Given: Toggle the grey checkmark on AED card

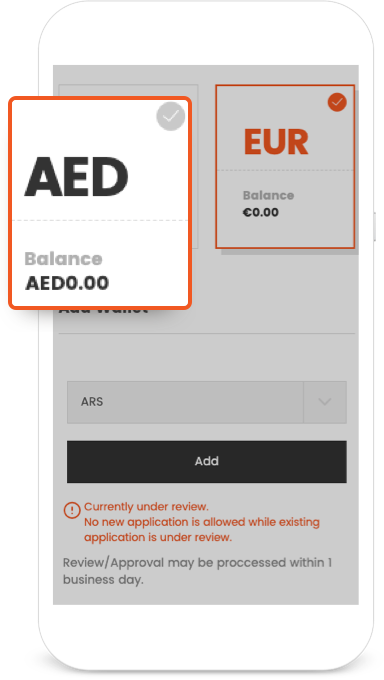Looking at the screenshot, I should 171,116.
